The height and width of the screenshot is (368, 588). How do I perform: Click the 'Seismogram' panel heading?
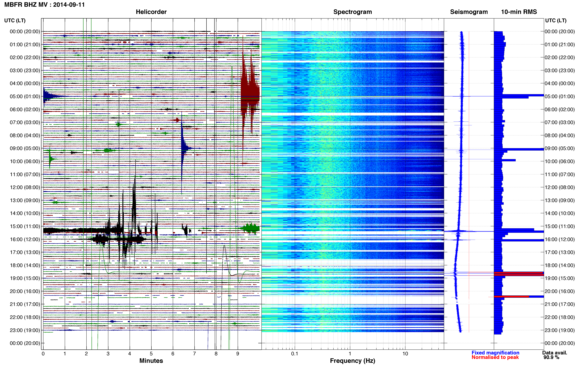coord(469,12)
